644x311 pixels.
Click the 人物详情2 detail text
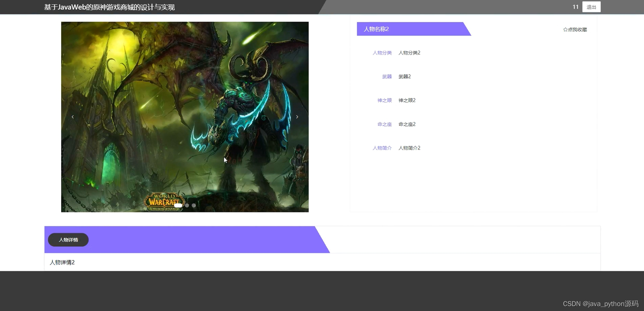(x=62, y=262)
